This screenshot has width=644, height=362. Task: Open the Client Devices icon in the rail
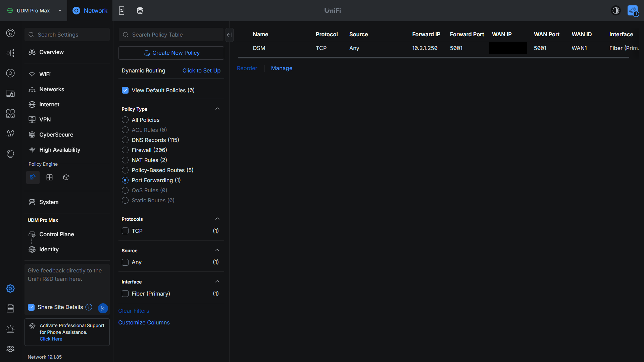[10, 93]
